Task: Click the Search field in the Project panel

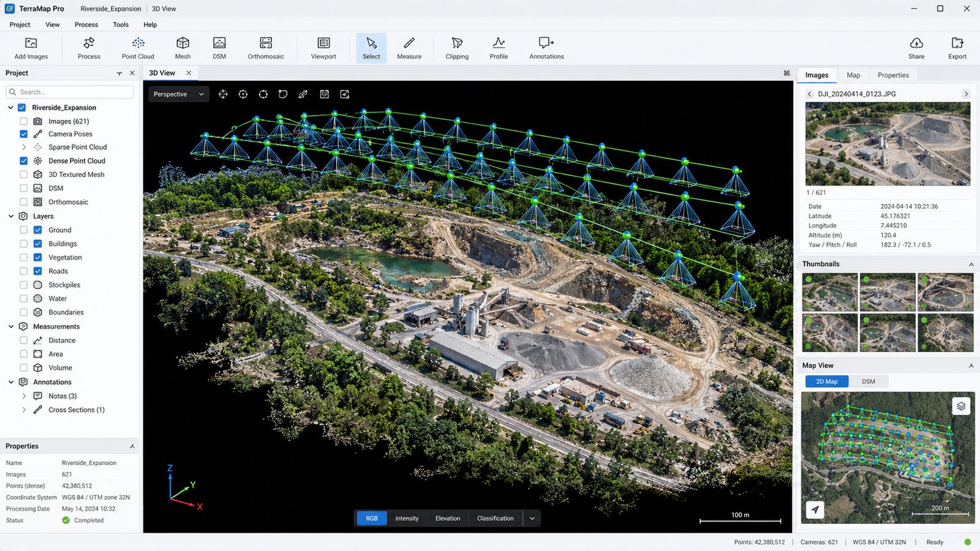Action: 70,92
